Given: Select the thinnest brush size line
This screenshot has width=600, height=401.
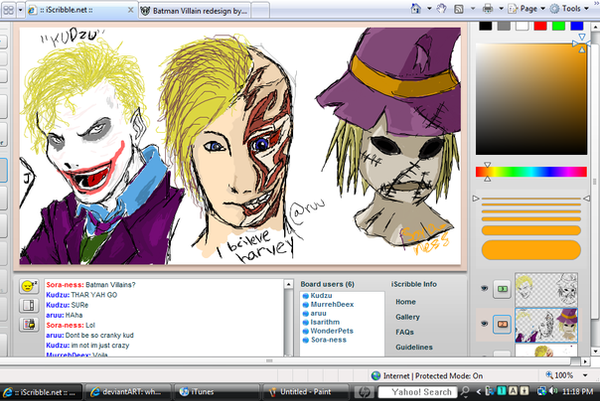Looking at the screenshot, I should tap(531, 199).
